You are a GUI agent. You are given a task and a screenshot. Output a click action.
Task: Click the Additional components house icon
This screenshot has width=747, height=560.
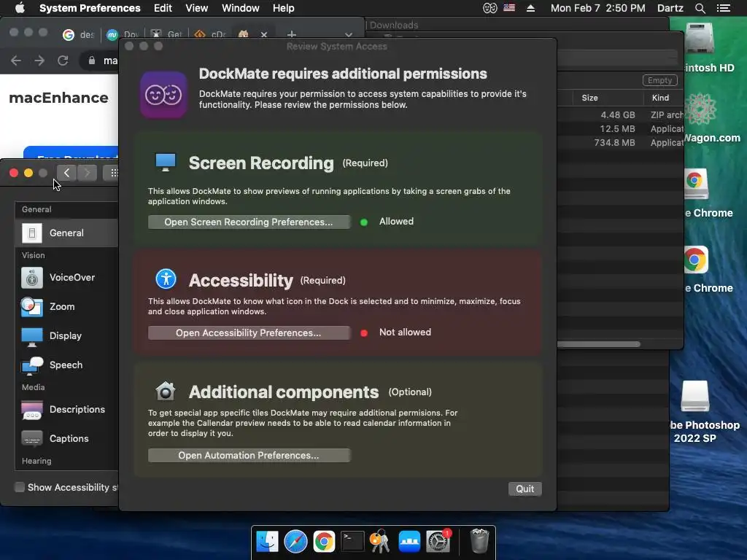pyautogui.click(x=166, y=392)
